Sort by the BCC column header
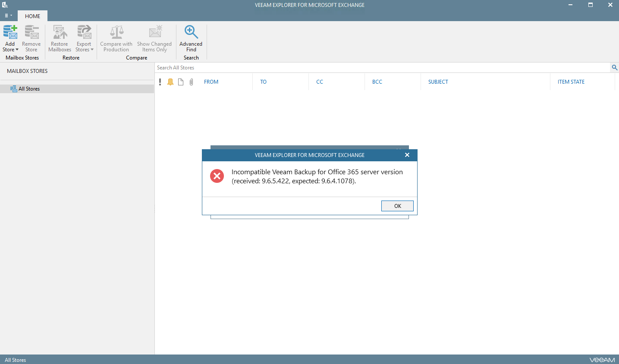Viewport: 619px width, 364px height. (x=377, y=82)
